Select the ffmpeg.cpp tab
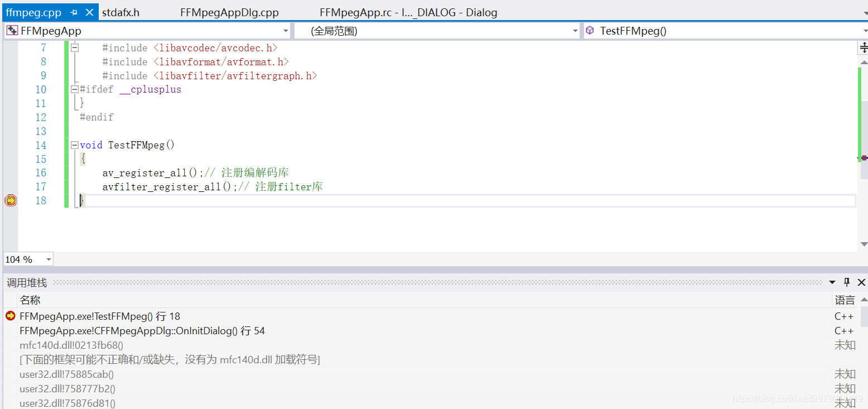Image resolution: width=868 pixels, height=409 pixels. (33, 12)
